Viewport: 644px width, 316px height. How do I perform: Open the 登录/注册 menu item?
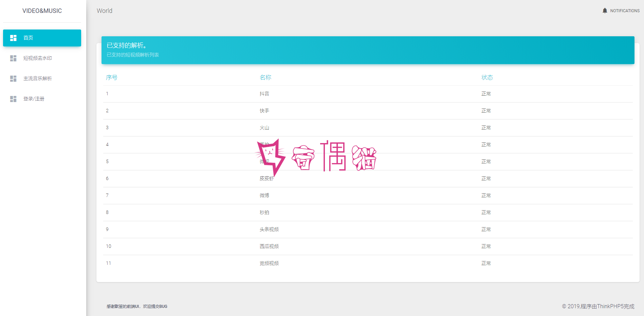[42, 99]
